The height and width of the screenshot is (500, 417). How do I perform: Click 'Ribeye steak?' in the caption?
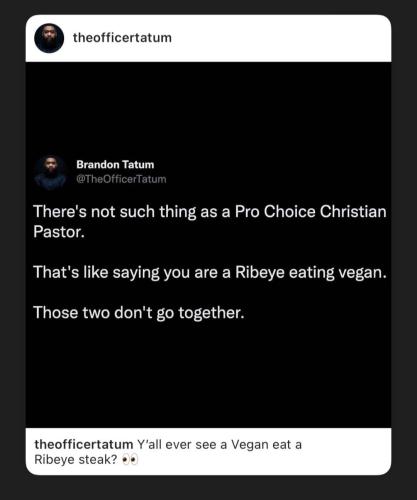76,460
